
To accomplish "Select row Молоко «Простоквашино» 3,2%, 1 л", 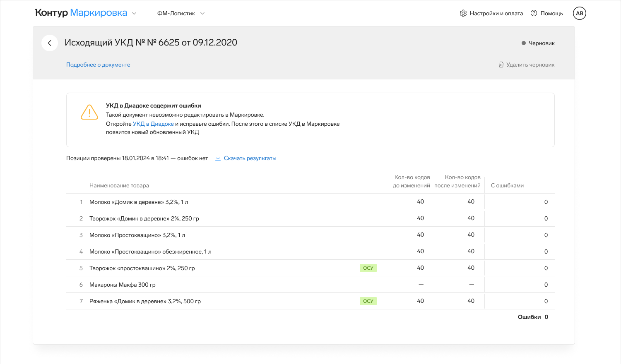I will coord(310,235).
